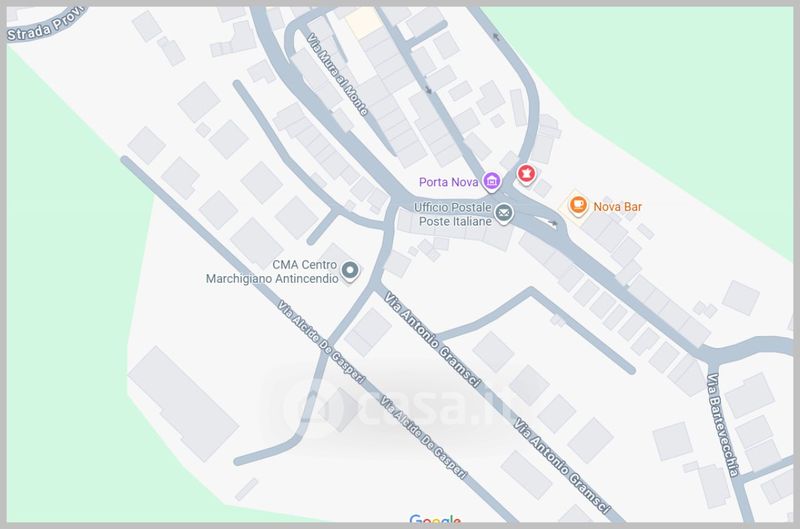Click the Via Mura al Monte street label
Image resolution: width=800 pixels, height=529 pixels.
point(337,74)
